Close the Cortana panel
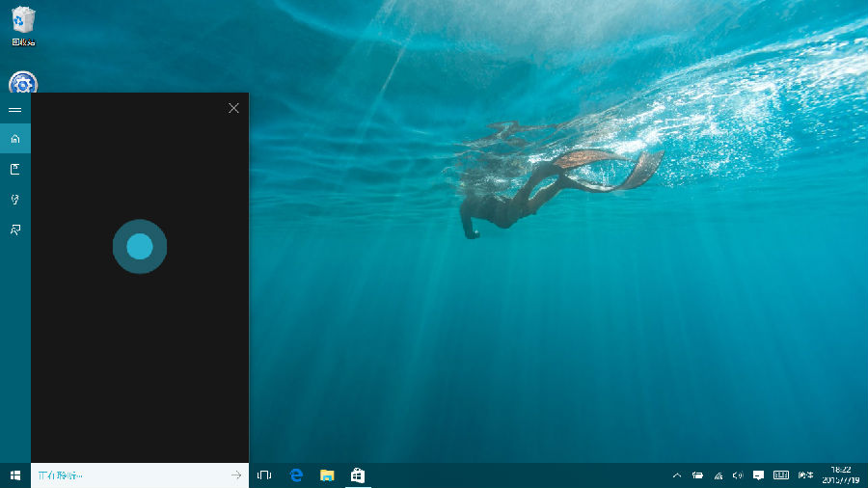The height and width of the screenshot is (488, 868). (x=233, y=108)
